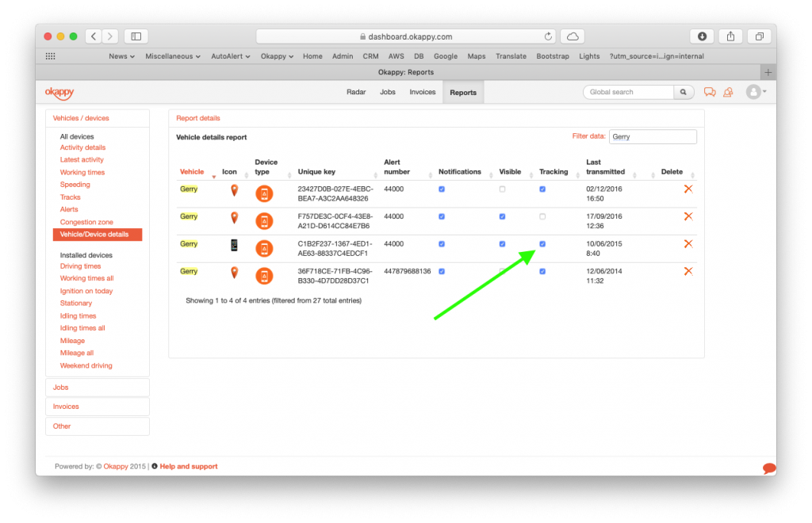812x523 pixels.
Task: Click device type icon of row 36F718CE
Action: coord(264,276)
